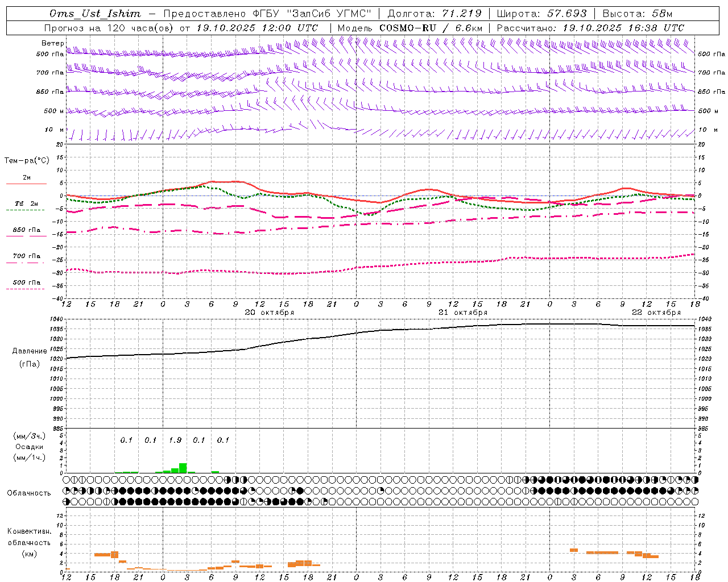
Task: Click the Рассчитано: 19.10.2025 16:38 UTC timestamp
Action: pyautogui.click(x=590, y=28)
